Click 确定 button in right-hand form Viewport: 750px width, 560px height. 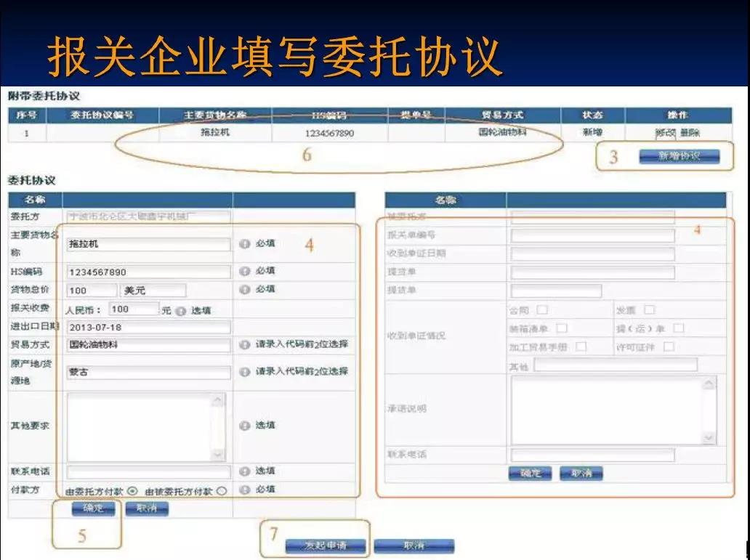pyautogui.click(x=530, y=474)
